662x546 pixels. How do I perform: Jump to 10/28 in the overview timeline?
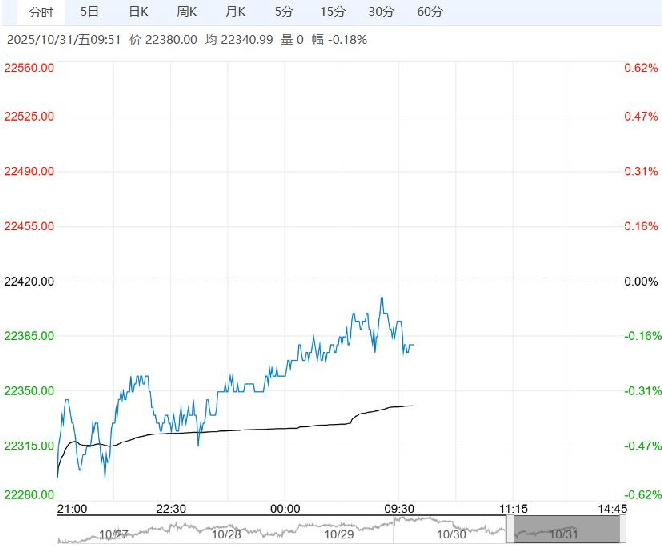(230, 535)
